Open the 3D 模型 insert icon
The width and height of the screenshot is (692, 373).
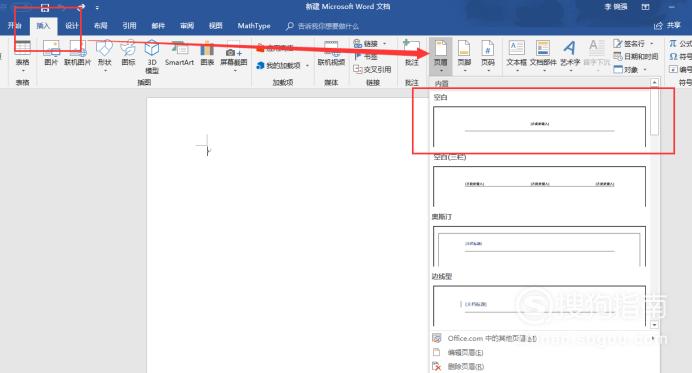[152, 57]
